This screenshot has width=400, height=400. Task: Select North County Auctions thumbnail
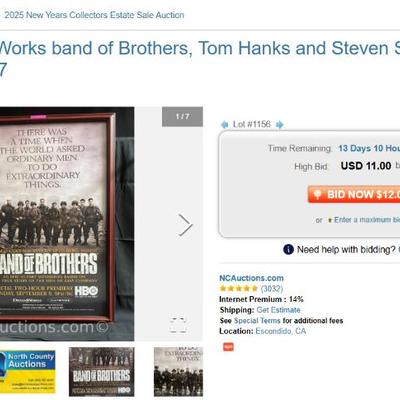(x=28, y=372)
